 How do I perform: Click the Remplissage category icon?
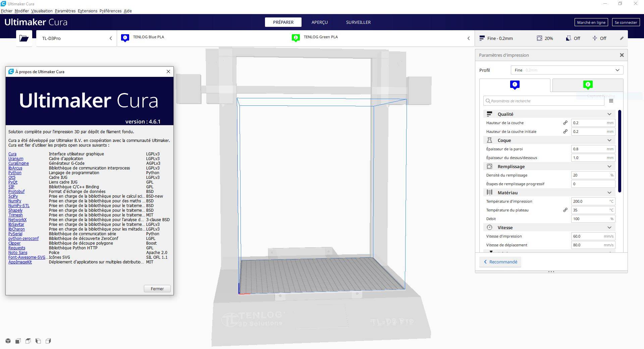(490, 166)
